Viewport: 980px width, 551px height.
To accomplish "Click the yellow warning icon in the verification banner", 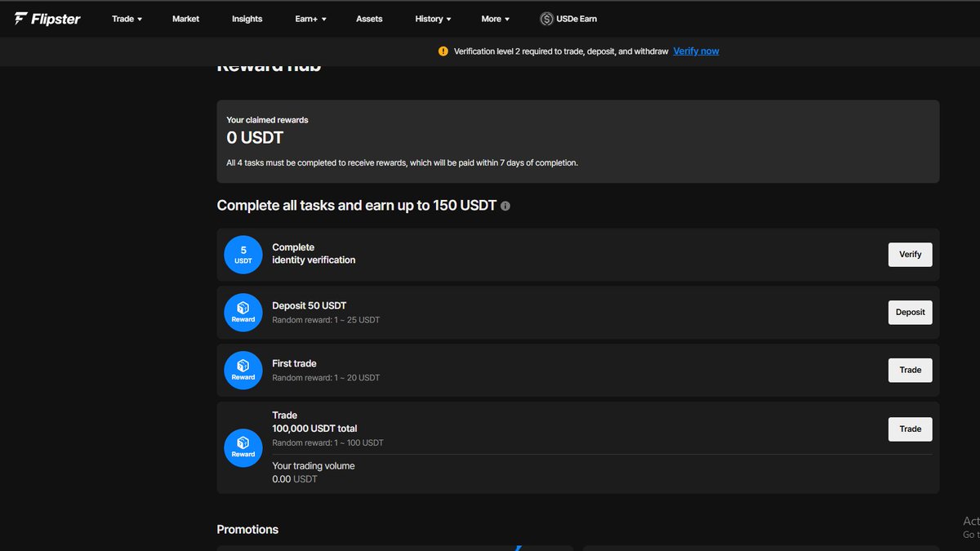I will point(443,51).
